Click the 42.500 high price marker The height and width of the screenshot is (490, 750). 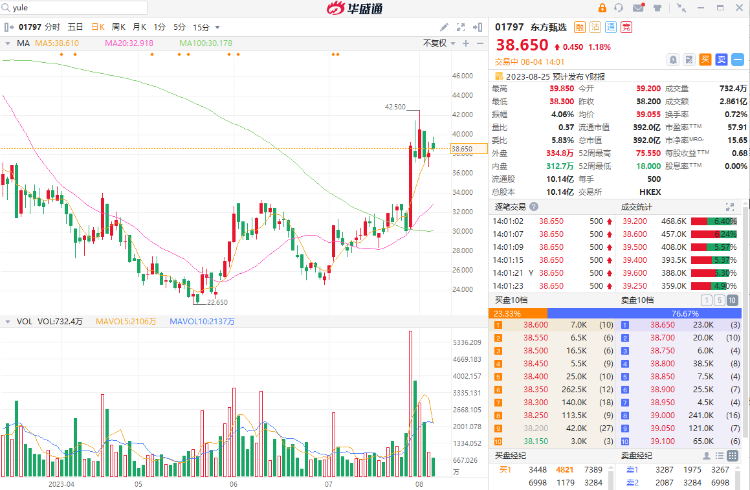(x=395, y=107)
